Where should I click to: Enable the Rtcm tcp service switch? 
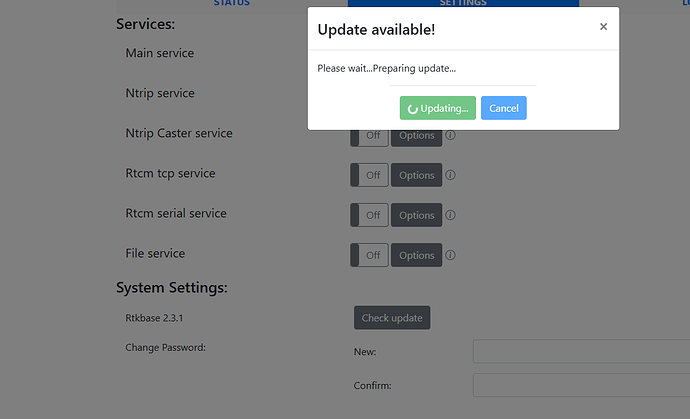click(369, 175)
